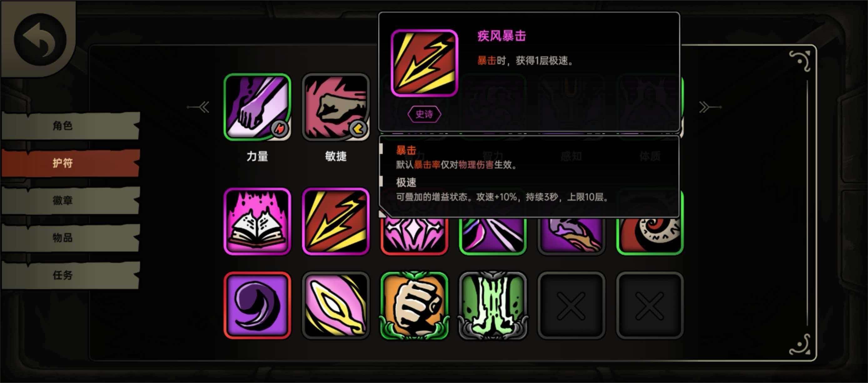Click the 史诗 epic rarity tag
This screenshot has height=383, width=868.
click(x=424, y=114)
